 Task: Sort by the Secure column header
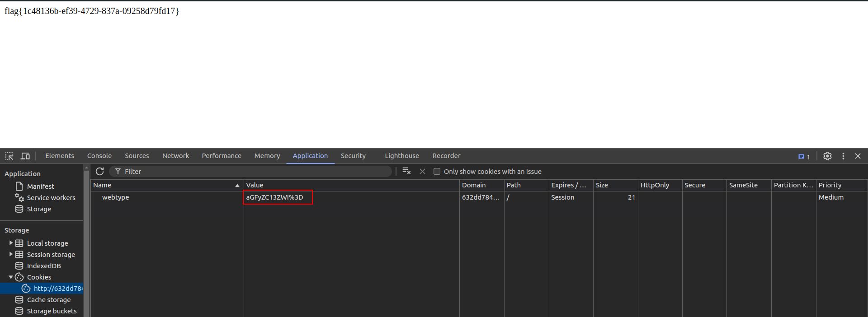coord(704,185)
